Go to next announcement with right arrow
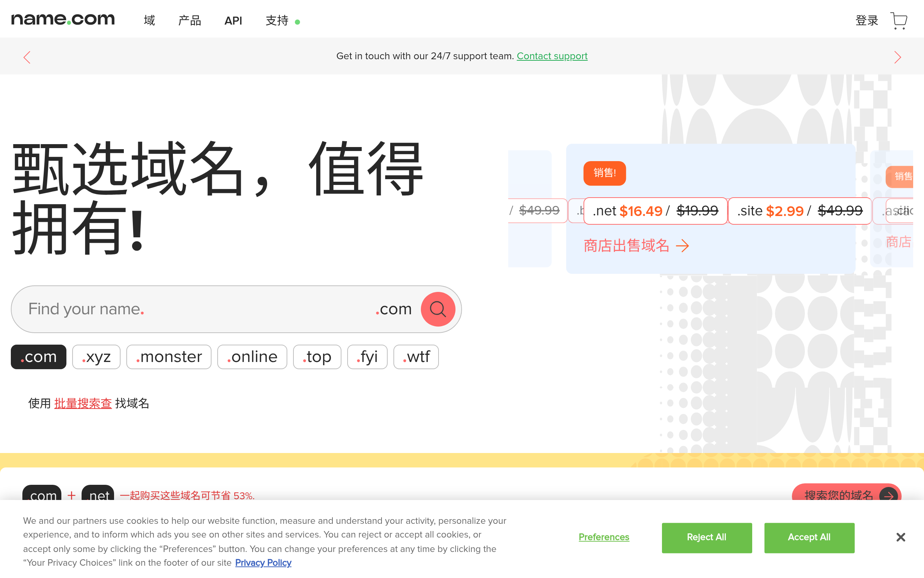This screenshot has height=578, width=924. [897, 57]
